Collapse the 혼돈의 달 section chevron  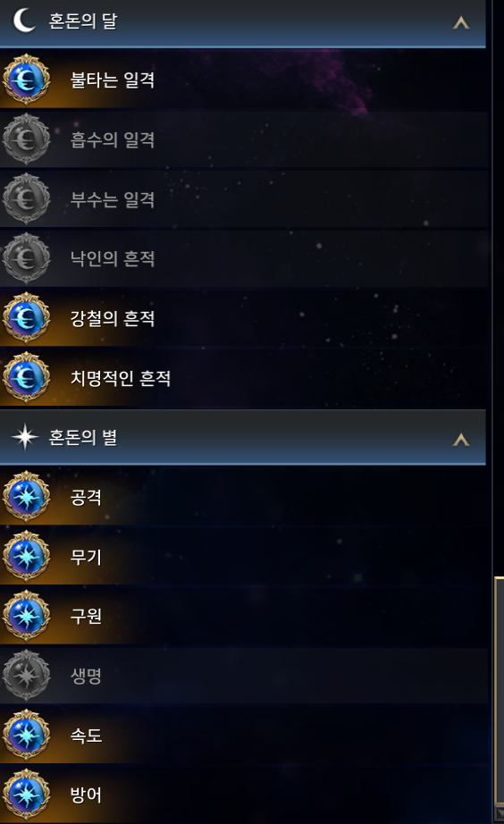(x=461, y=22)
